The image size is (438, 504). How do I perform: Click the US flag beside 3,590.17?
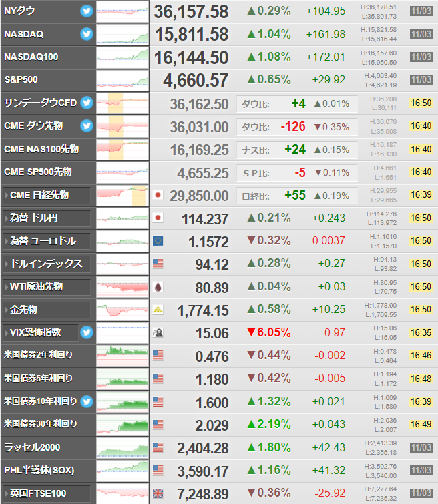(158, 470)
